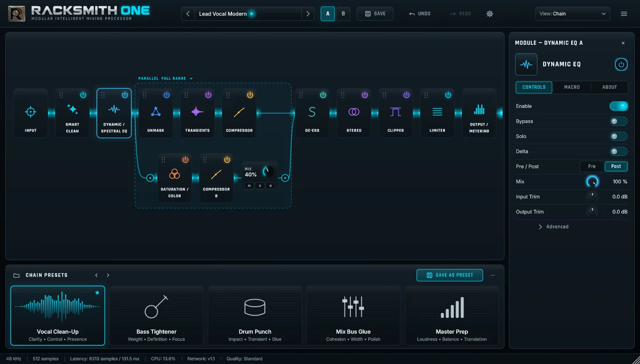Select the Output / Metering bars module
The width and height of the screenshot is (640, 364).
(x=479, y=113)
